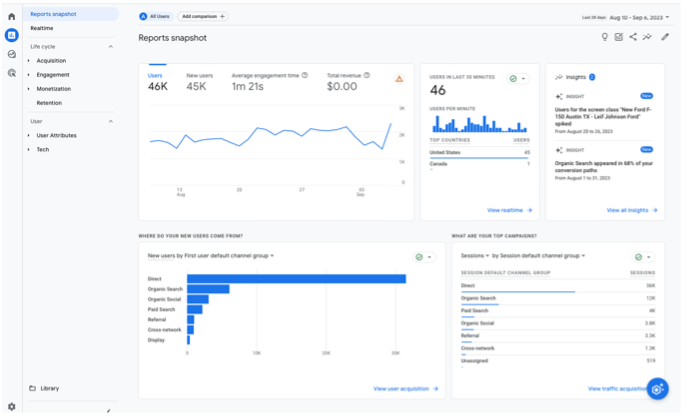The height and width of the screenshot is (415, 684).
Task: Go to the Home icon in the left rail
Action: pyautogui.click(x=11, y=18)
